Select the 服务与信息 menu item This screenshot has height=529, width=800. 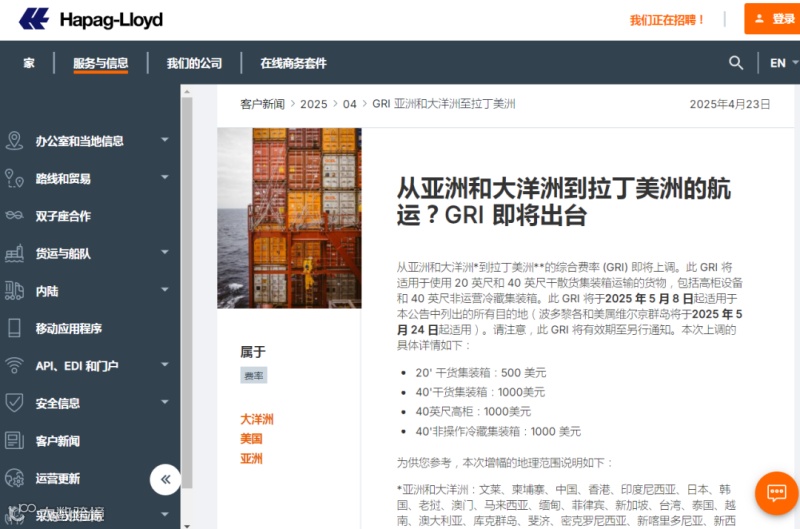tap(101, 63)
